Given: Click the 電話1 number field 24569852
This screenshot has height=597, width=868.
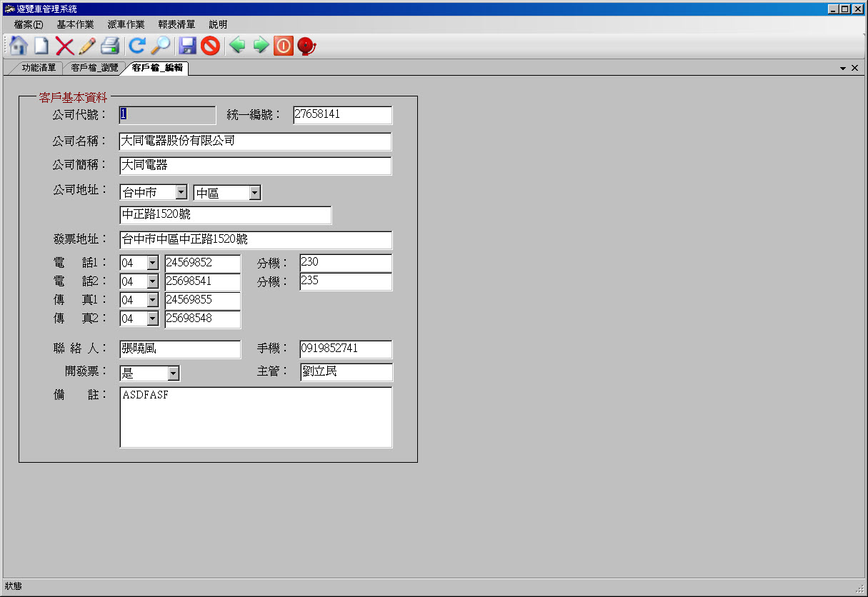Looking at the screenshot, I should point(203,263).
